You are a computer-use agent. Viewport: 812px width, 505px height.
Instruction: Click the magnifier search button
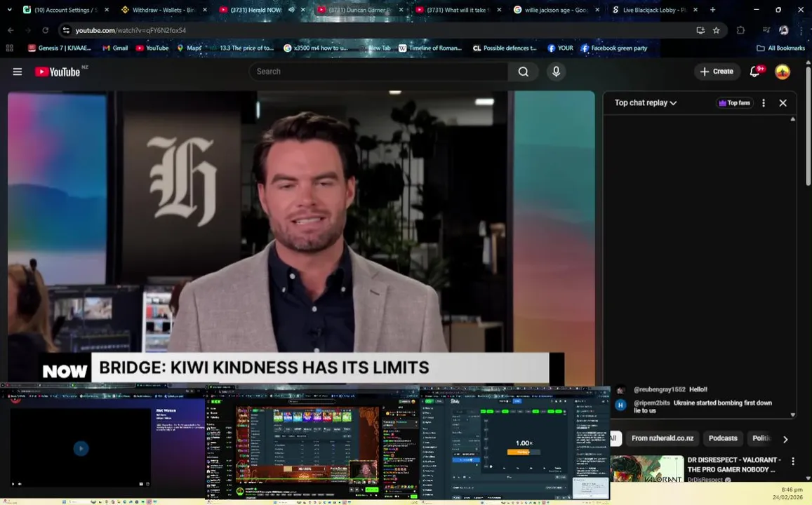coord(524,72)
